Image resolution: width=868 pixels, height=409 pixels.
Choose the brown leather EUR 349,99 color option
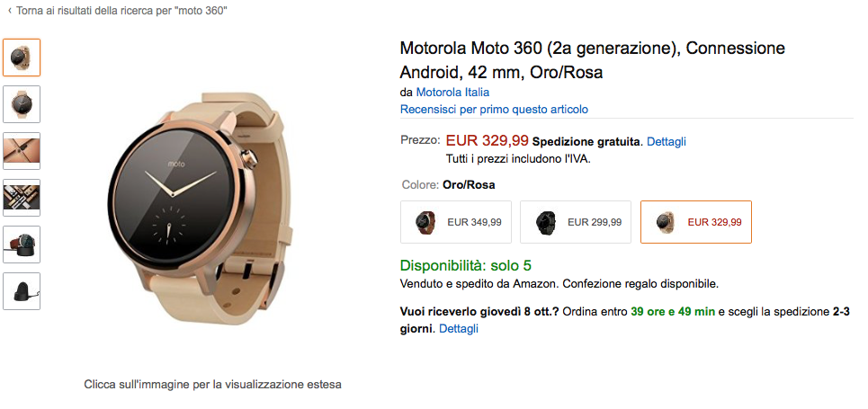457,222
